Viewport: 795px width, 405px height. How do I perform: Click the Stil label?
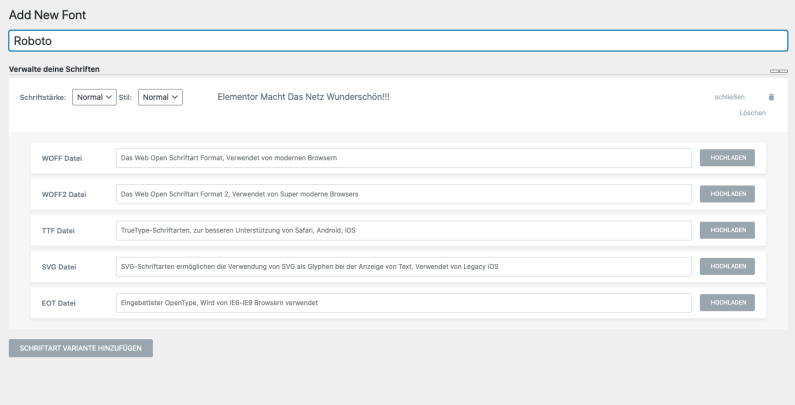point(125,97)
